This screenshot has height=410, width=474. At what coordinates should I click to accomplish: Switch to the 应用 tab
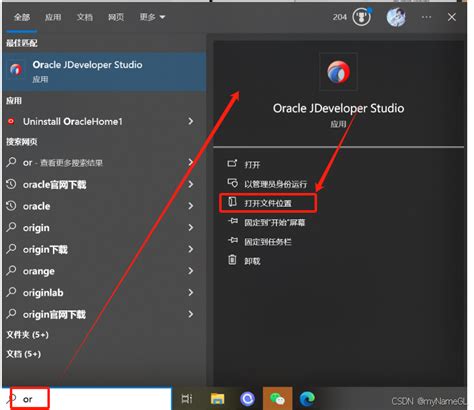[x=53, y=17]
